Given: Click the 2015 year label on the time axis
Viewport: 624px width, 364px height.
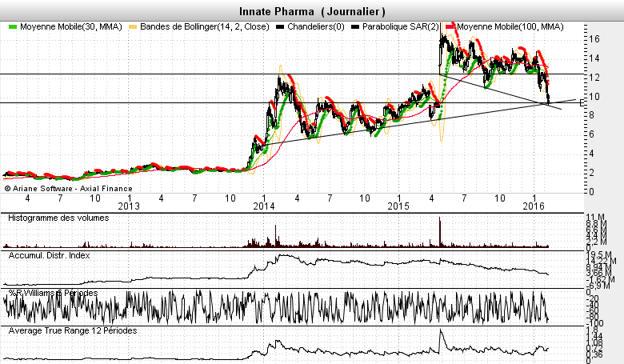Looking at the screenshot, I should coord(398,206).
